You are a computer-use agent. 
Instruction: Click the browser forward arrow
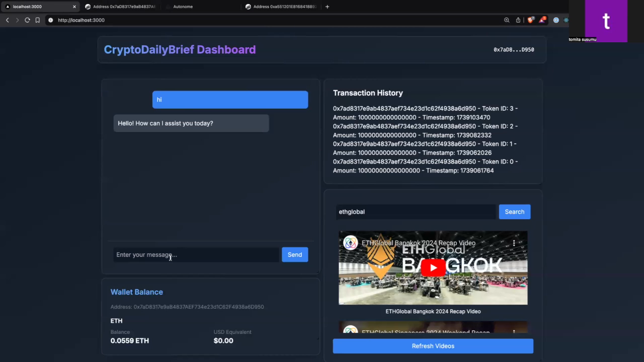(x=17, y=20)
